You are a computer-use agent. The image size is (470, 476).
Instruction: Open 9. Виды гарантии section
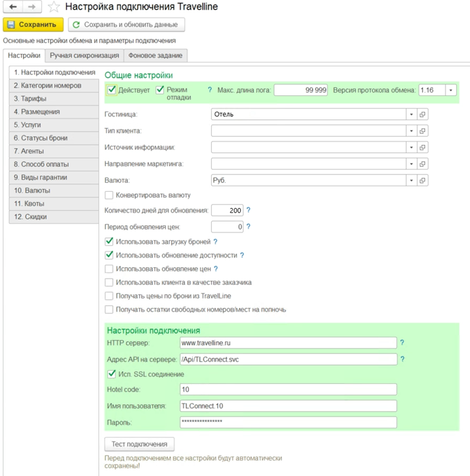pyautogui.click(x=54, y=177)
